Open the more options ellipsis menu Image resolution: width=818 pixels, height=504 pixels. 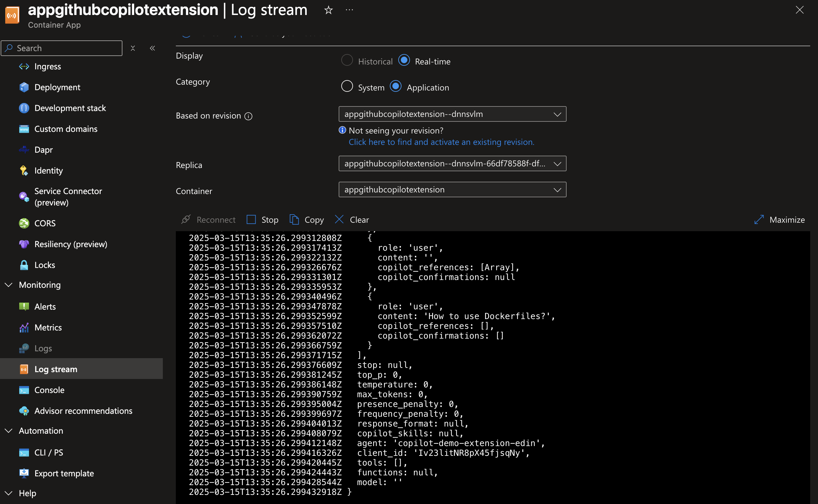[349, 10]
